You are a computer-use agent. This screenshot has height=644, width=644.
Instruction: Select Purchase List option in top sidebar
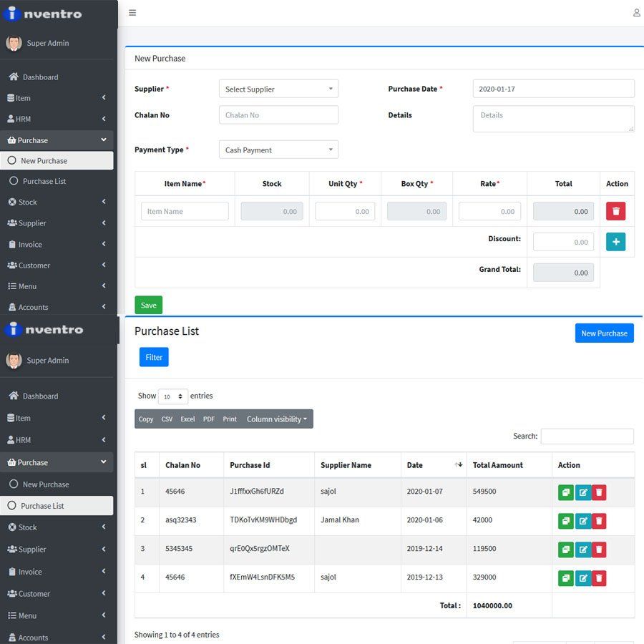pos(44,181)
